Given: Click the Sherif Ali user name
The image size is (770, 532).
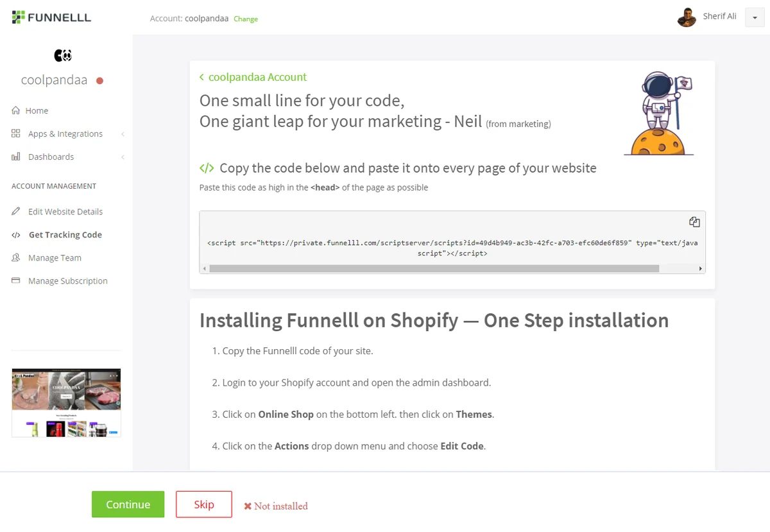Looking at the screenshot, I should [x=719, y=16].
